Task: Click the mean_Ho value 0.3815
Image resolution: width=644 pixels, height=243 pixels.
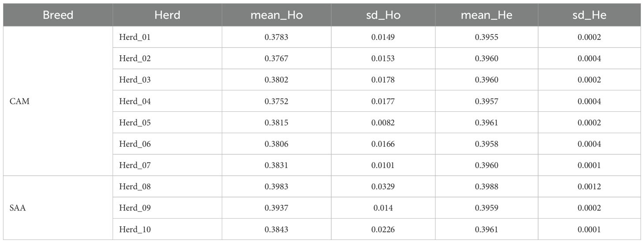Action: click(x=276, y=123)
